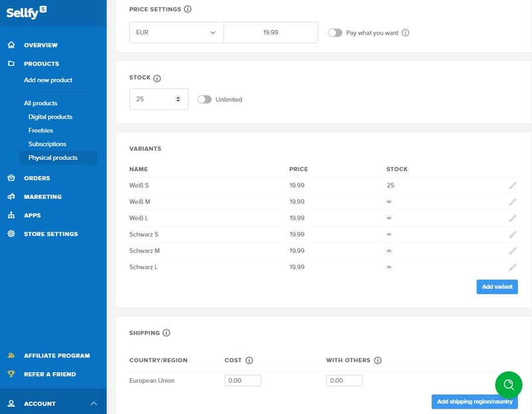Go to Digital products in sidebar
This screenshot has height=414, width=532.
click(51, 117)
